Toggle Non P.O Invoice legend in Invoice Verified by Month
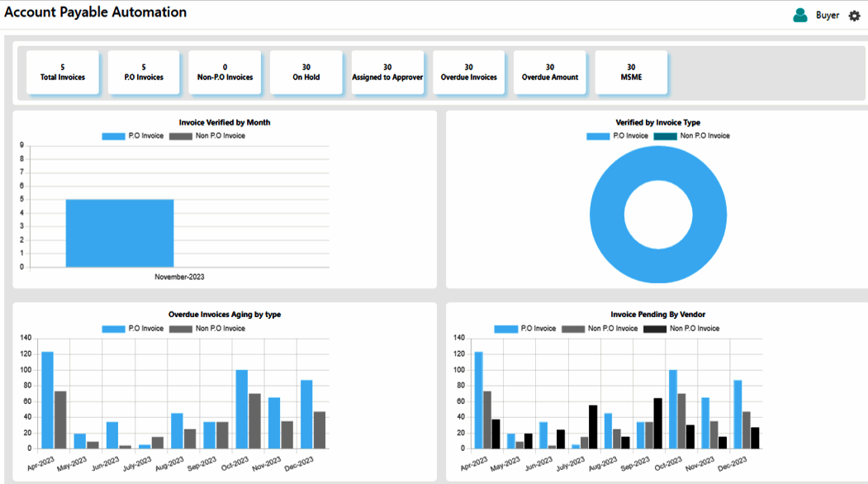 point(207,135)
